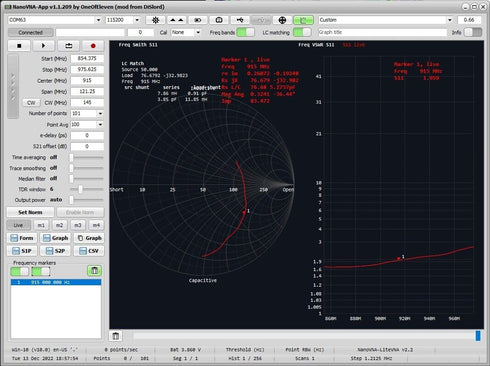Toggle the first frequency markers switch

coord(20,271)
